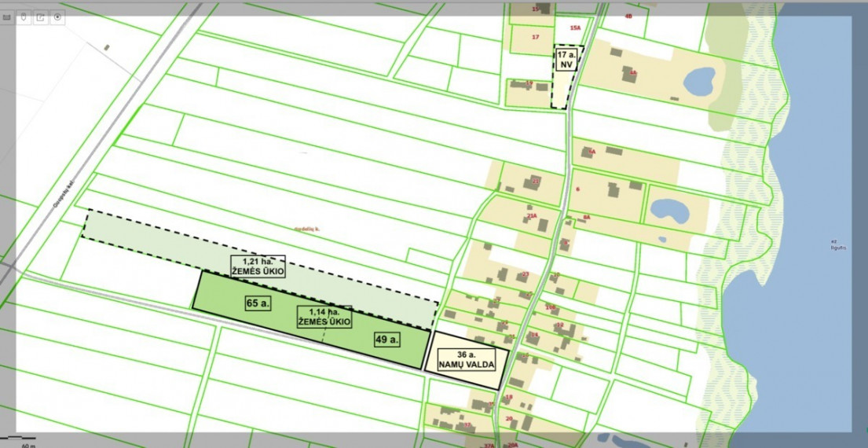This screenshot has height=448, width=868.
Task: Click house number 20 label
Action: (x=509, y=418)
